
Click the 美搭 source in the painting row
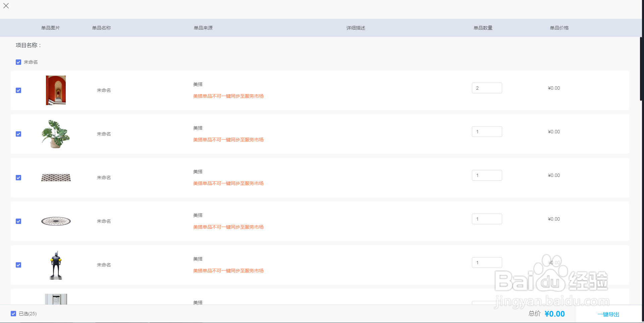click(198, 84)
